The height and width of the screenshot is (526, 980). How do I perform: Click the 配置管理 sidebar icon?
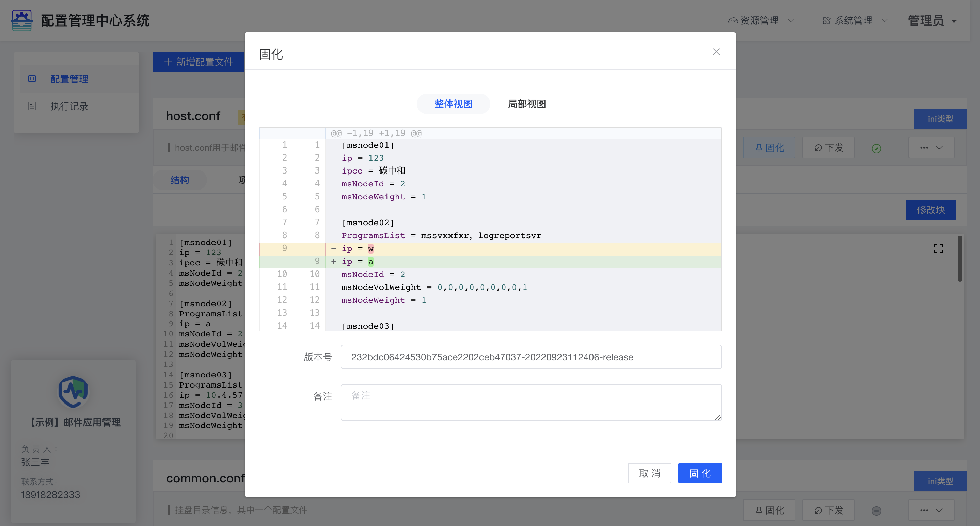click(x=32, y=79)
